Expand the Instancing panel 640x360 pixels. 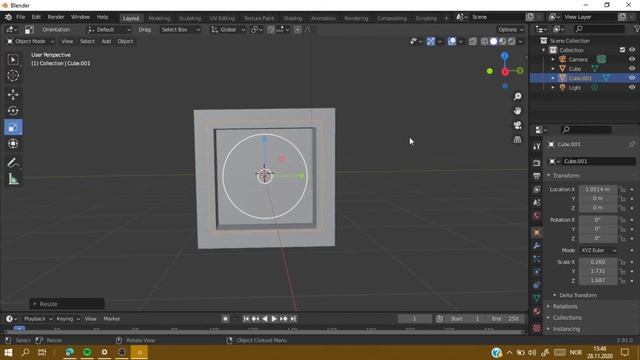coord(566,329)
